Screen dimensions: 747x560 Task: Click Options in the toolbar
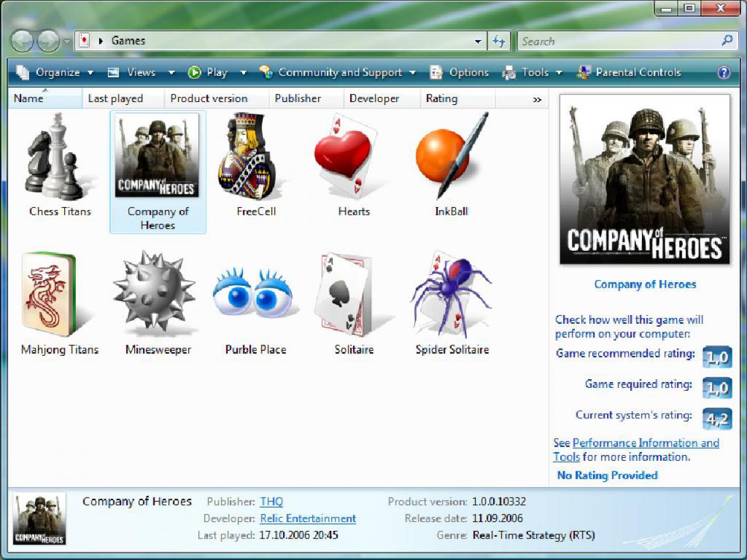tap(459, 72)
